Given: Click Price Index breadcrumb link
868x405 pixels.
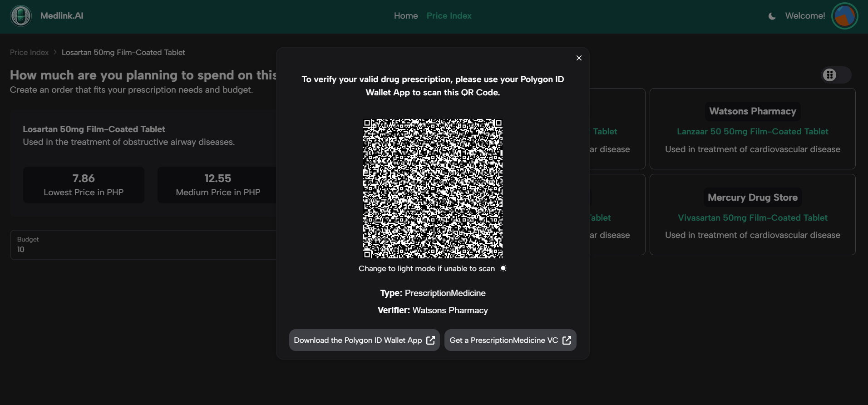Looking at the screenshot, I should click(x=29, y=52).
